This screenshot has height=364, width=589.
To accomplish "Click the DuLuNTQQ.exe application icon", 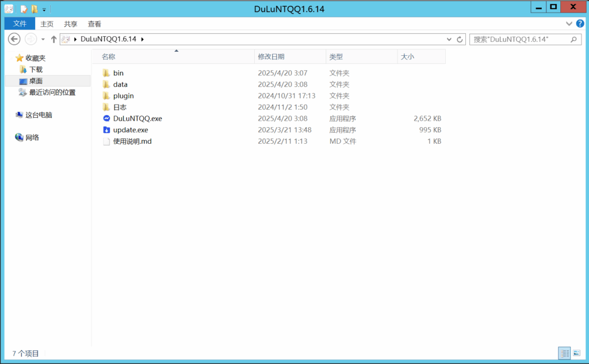I will coord(106,118).
